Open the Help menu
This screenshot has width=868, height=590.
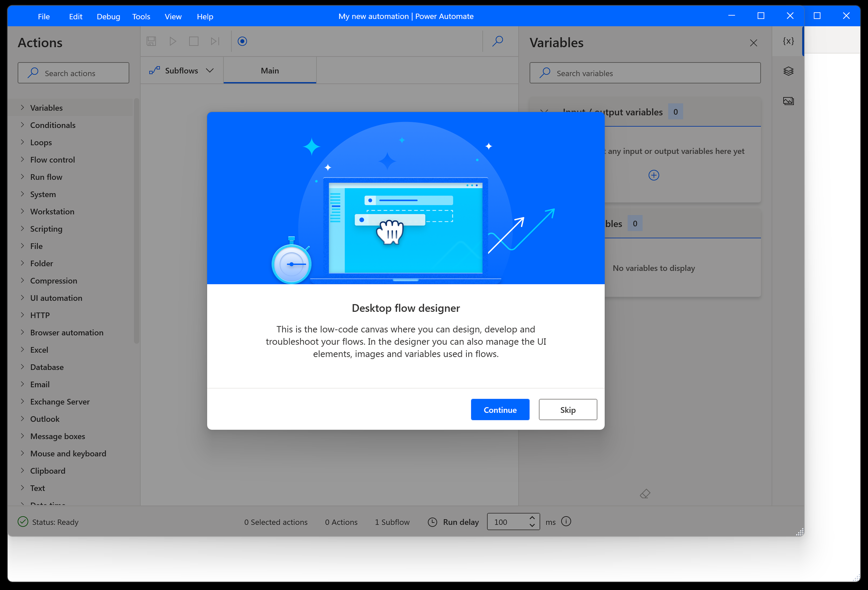click(x=205, y=16)
